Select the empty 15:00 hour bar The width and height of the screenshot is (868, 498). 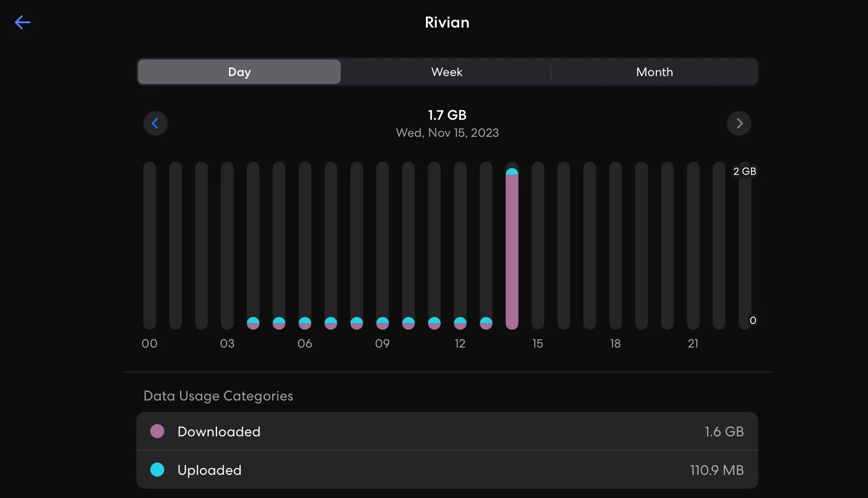[x=538, y=246]
